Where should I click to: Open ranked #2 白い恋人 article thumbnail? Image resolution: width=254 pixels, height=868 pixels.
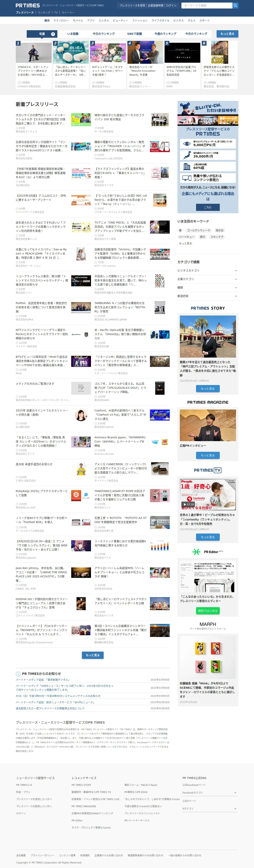71,52
